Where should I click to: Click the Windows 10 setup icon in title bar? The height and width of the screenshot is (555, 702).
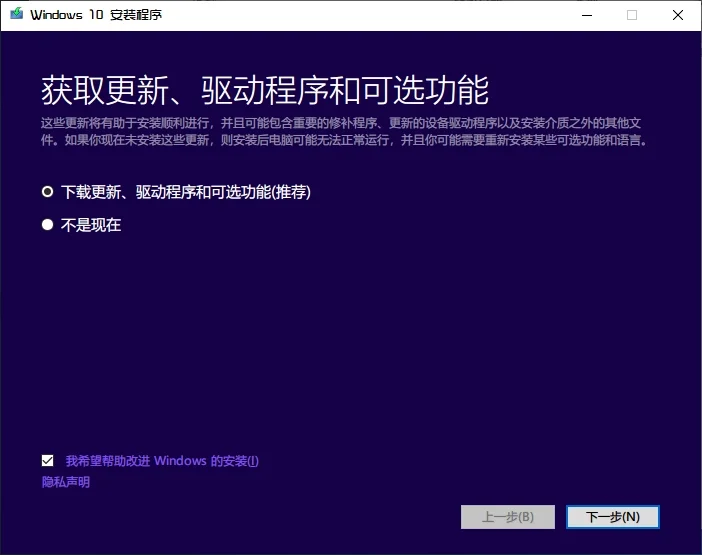pos(17,14)
